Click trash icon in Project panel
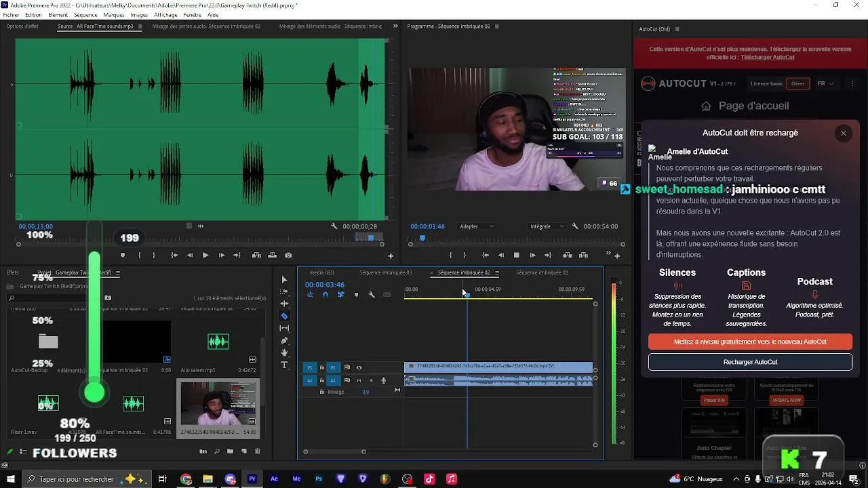 tap(257, 451)
